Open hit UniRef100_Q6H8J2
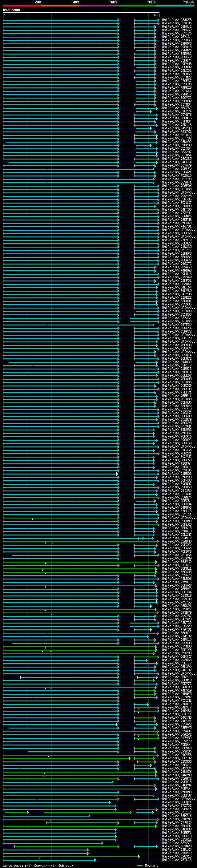Screen dimensions: 197x868 point(177,26)
